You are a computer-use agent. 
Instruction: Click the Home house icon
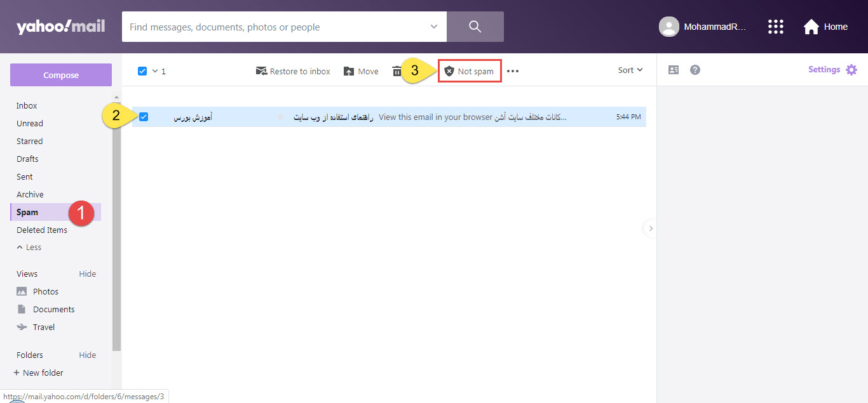(811, 27)
